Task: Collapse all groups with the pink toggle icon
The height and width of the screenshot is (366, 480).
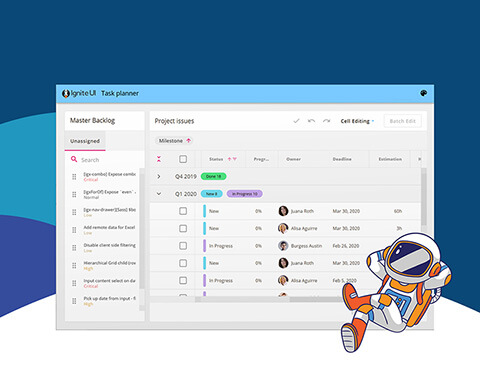Action: pyautogui.click(x=159, y=159)
